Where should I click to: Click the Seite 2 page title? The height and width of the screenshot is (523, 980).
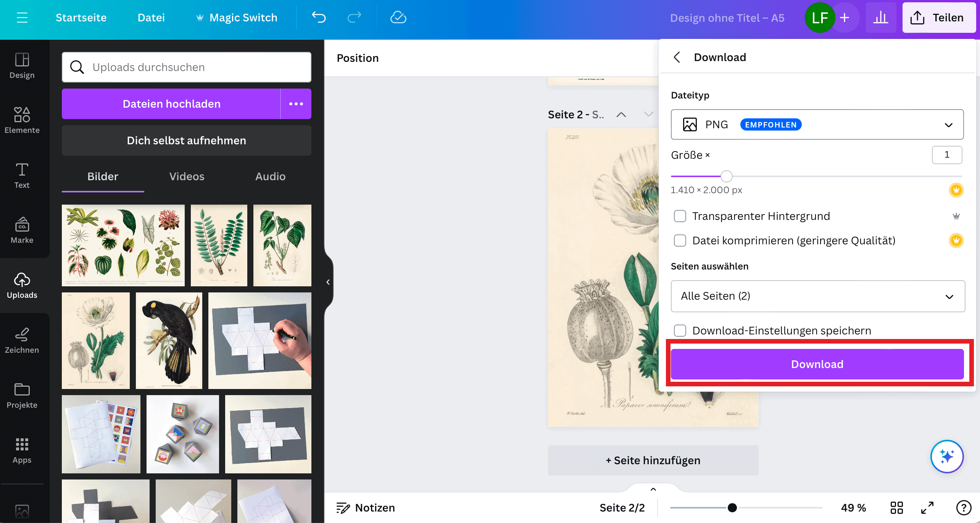pos(576,115)
